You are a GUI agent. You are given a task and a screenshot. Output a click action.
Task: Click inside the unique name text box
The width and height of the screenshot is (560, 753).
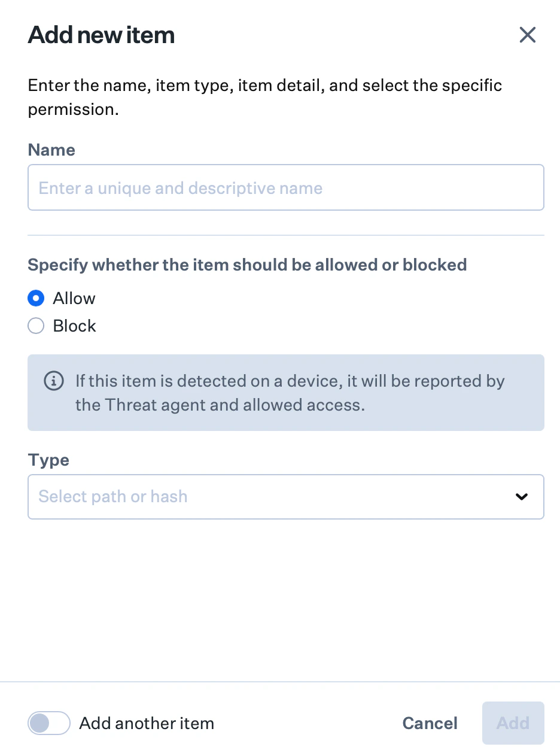tap(285, 187)
